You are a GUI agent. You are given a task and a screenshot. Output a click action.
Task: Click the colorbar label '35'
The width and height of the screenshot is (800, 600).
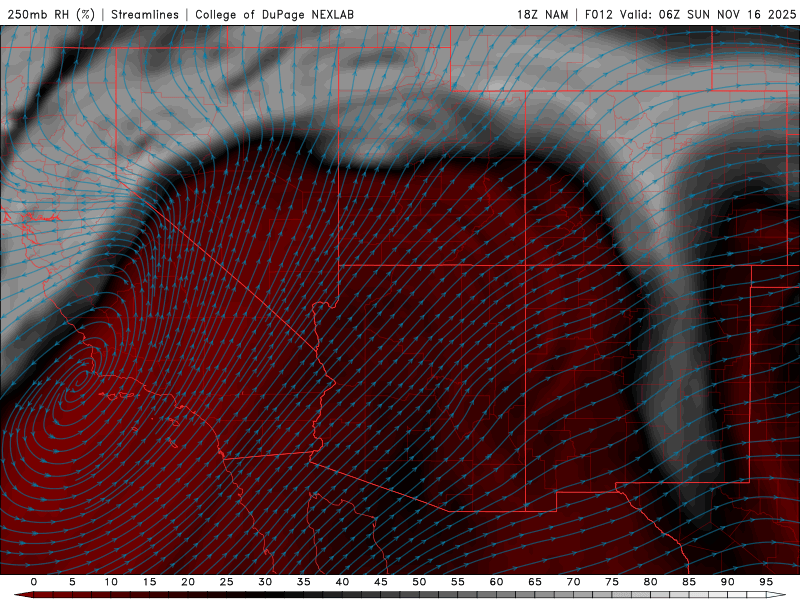click(x=303, y=582)
